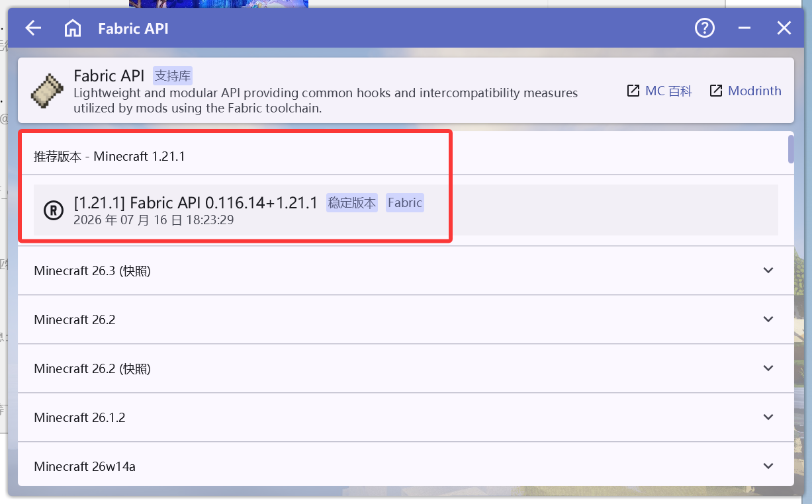This screenshot has height=504, width=812.
Task: Click the 稳定版本 tag
Action: [x=352, y=203]
